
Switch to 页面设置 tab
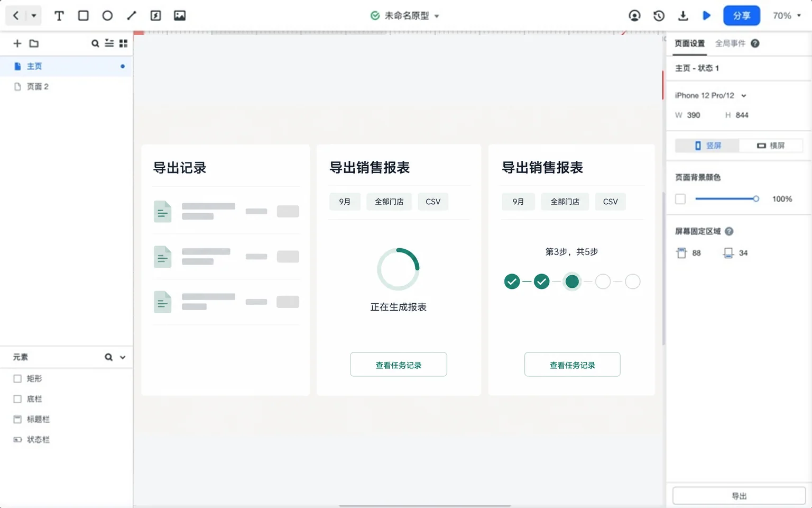tap(690, 43)
